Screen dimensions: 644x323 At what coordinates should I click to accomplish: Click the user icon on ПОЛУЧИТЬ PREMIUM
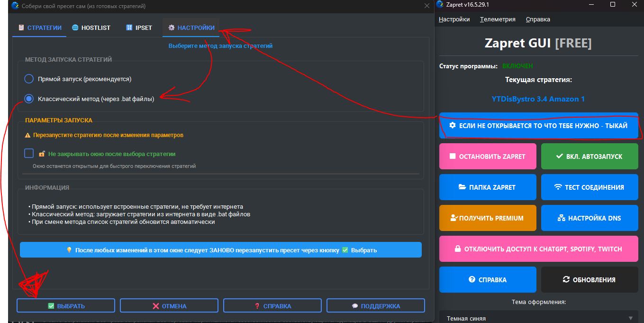point(454,218)
